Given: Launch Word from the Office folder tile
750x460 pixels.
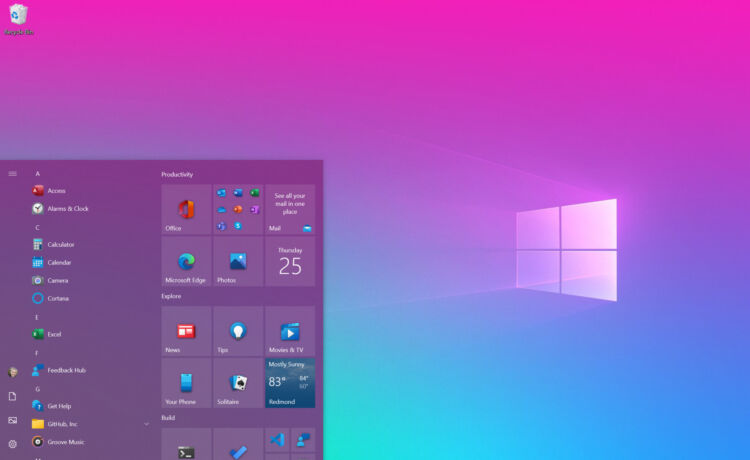Looking at the screenshot, I should click(x=238, y=193).
